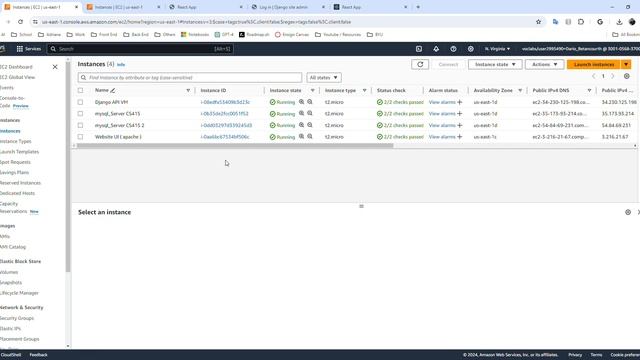640x360 pixels.
Task: Select the mysql_Server CS415 2 checkbox
Action: click(x=80, y=125)
